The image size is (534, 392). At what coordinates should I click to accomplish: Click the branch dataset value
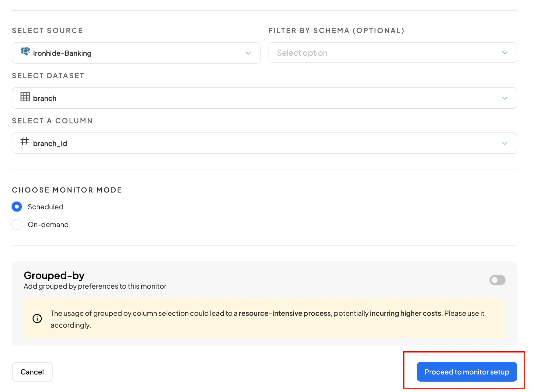(x=45, y=98)
